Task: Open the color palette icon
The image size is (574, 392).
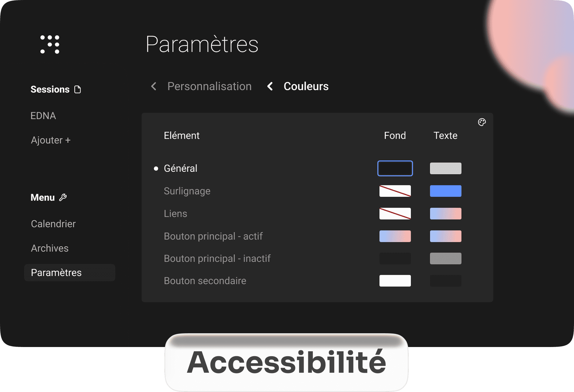Action: [x=482, y=122]
